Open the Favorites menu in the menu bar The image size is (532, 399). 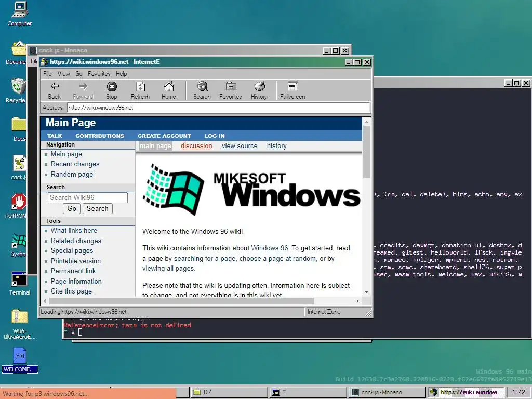tap(99, 74)
